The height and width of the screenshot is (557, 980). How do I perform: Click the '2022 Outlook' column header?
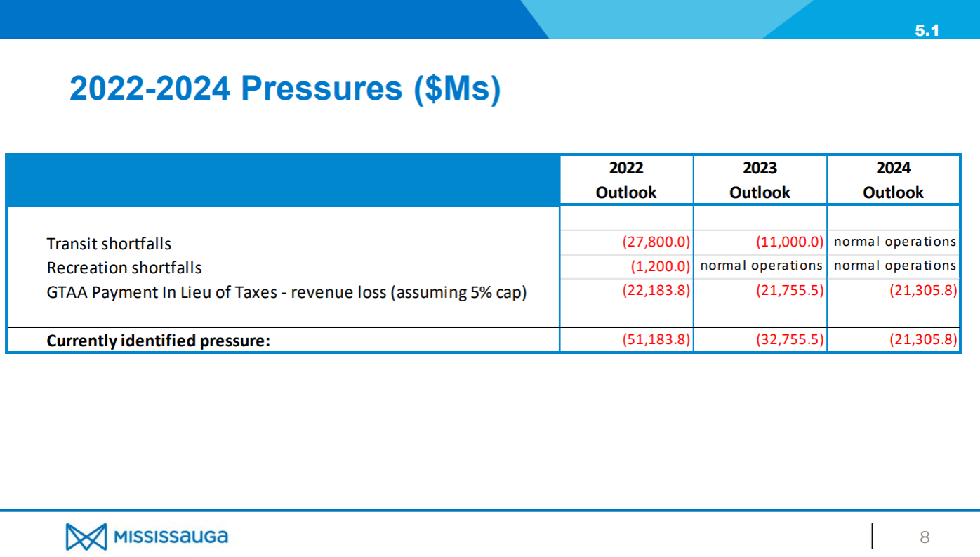coord(626,180)
